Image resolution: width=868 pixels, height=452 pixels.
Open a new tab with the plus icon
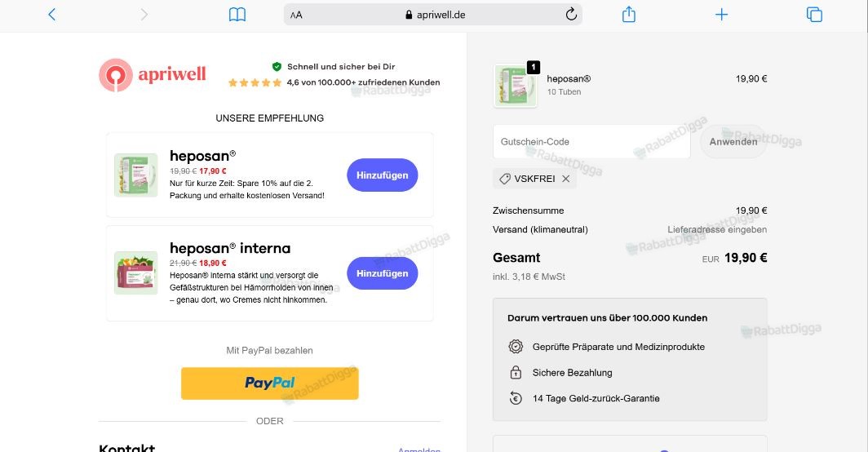721,15
